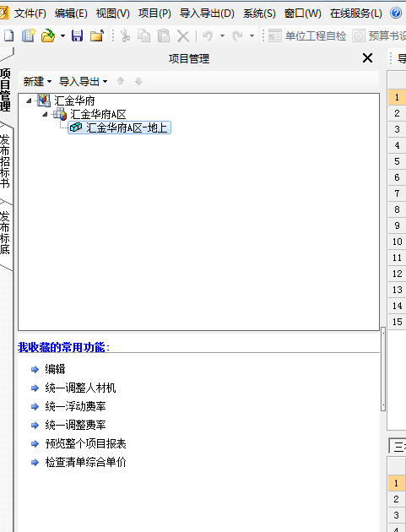Screen dimensions: 406x532
Task: Close the 项目管理 panel
Action: coord(367,58)
